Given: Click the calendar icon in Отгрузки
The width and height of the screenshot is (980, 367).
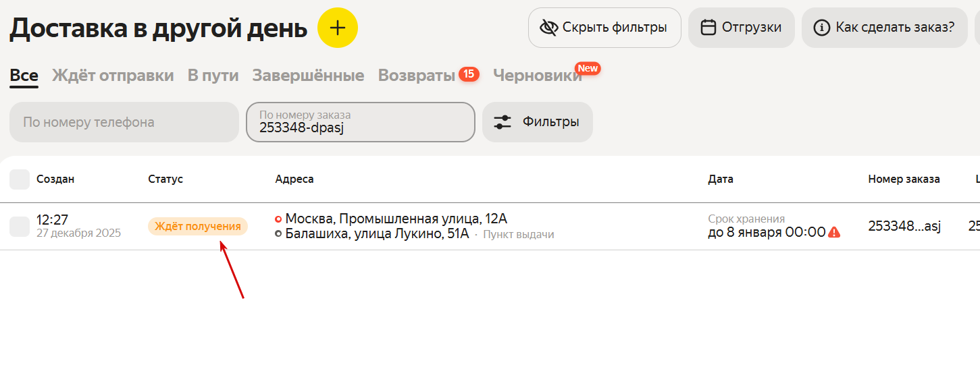Looking at the screenshot, I should 708,28.
